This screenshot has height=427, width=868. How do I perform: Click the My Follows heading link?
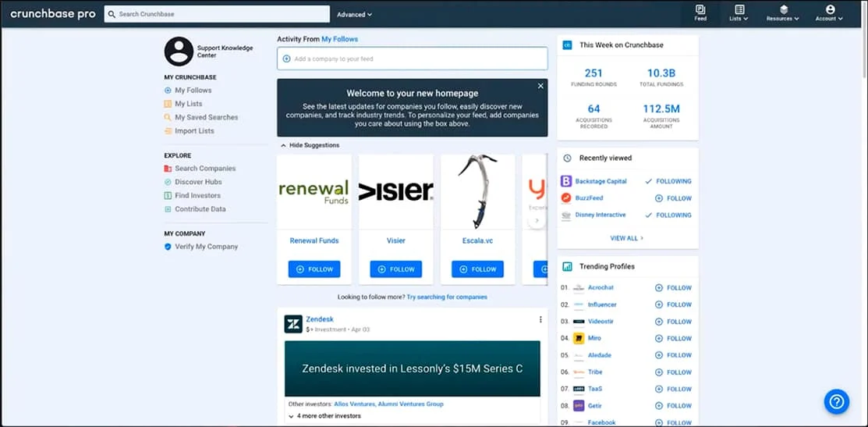pos(339,39)
